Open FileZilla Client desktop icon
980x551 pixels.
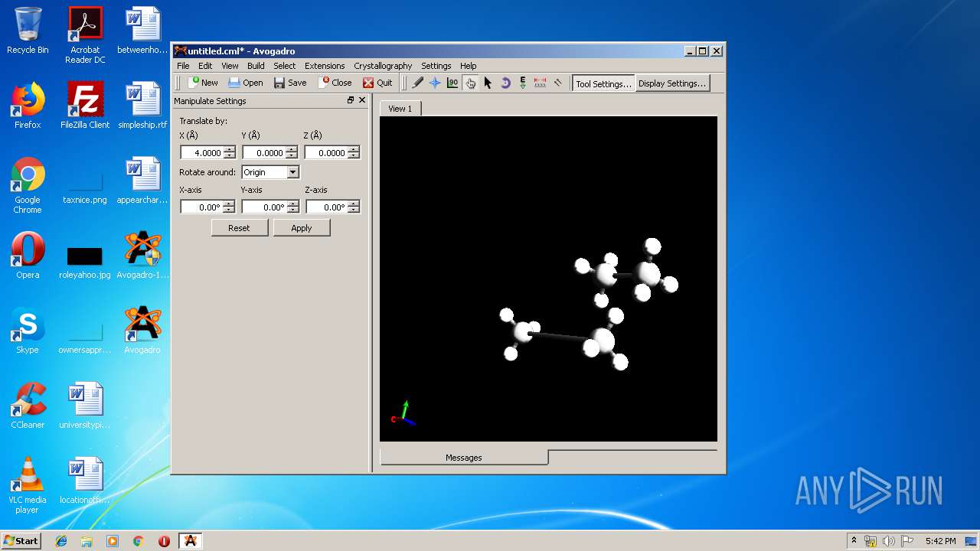[85, 106]
